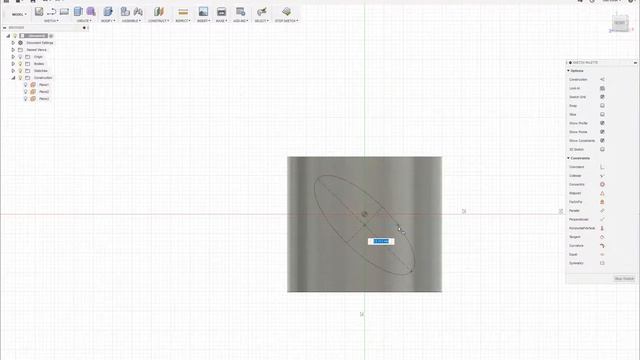This screenshot has width=640, height=360.
Task: Toggle the 3D Sketch checkbox
Action: (602, 150)
